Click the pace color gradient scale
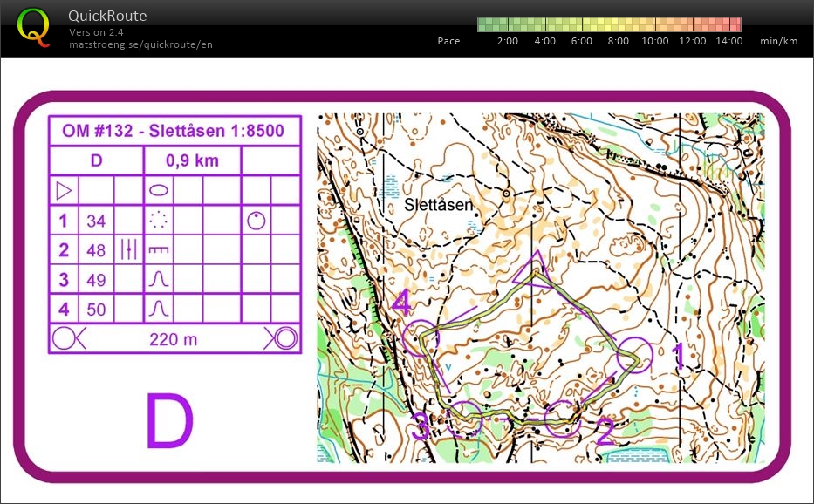 pos(608,24)
